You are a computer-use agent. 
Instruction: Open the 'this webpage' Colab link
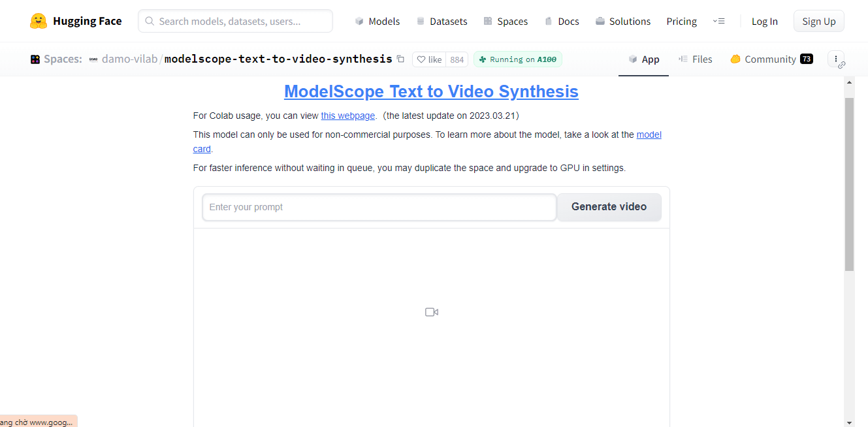click(348, 116)
